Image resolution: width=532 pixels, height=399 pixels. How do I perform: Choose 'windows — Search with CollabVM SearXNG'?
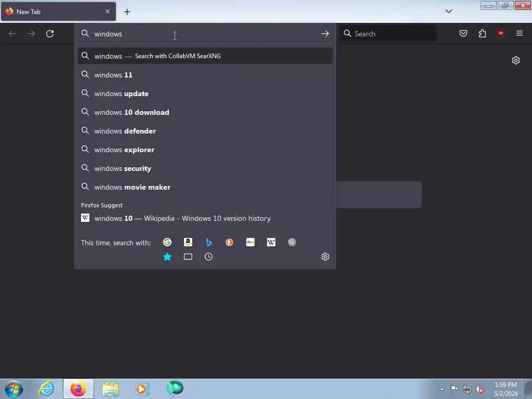click(205, 56)
